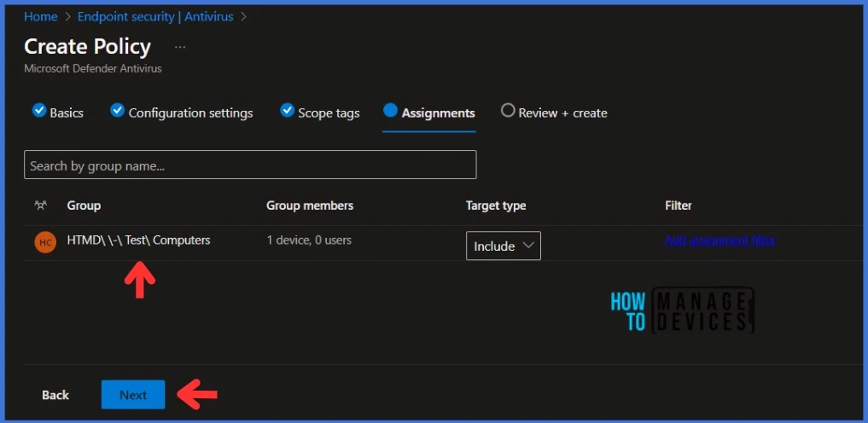This screenshot has height=423, width=868.
Task: Click the group icon column header
Action: point(40,206)
